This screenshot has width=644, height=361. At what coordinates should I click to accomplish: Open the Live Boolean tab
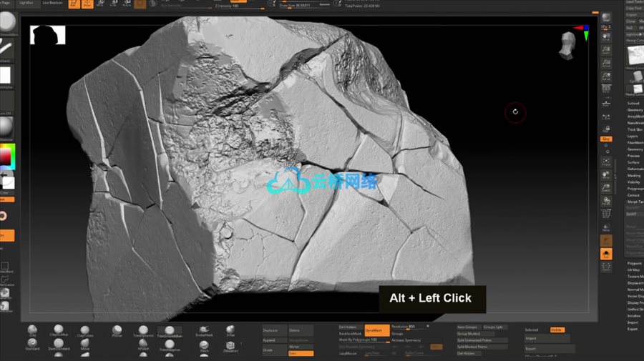52,3
